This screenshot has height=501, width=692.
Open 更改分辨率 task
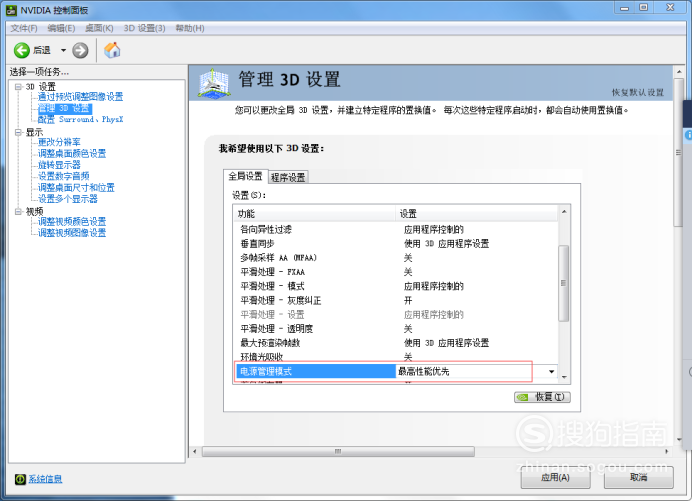59,142
